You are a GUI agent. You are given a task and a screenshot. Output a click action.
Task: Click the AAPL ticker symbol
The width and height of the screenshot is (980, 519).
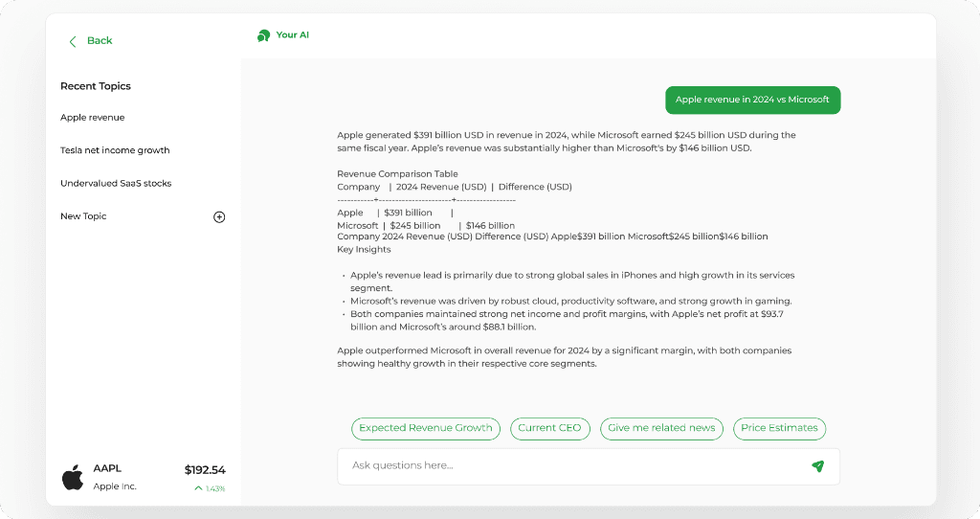tap(107, 468)
